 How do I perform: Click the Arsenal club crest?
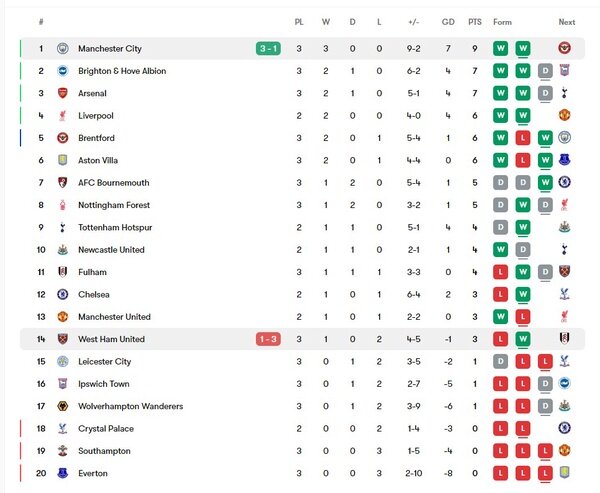[x=62, y=93]
